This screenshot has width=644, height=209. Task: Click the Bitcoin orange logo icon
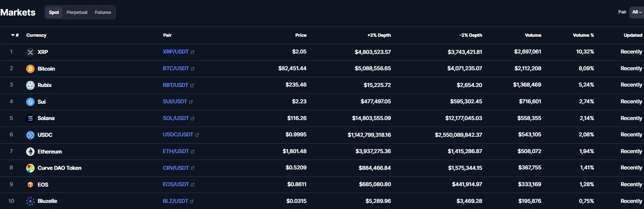pos(30,69)
